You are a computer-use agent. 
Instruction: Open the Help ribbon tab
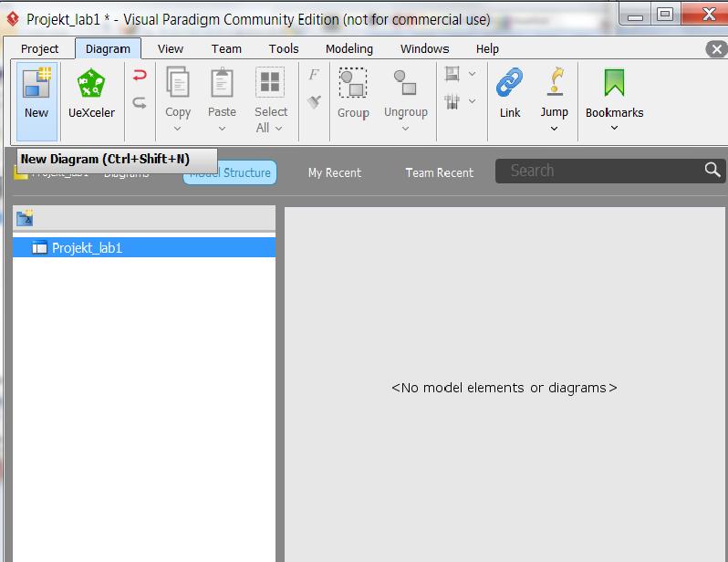tap(487, 48)
